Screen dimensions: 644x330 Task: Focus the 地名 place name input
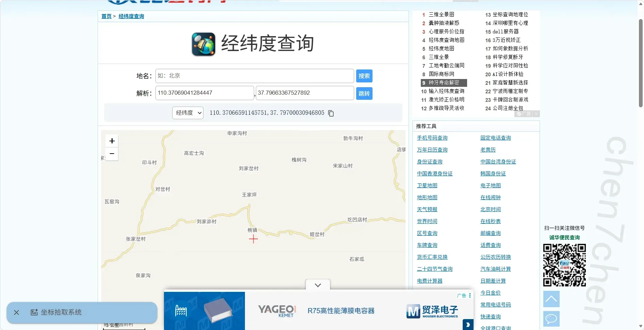click(254, 76)
